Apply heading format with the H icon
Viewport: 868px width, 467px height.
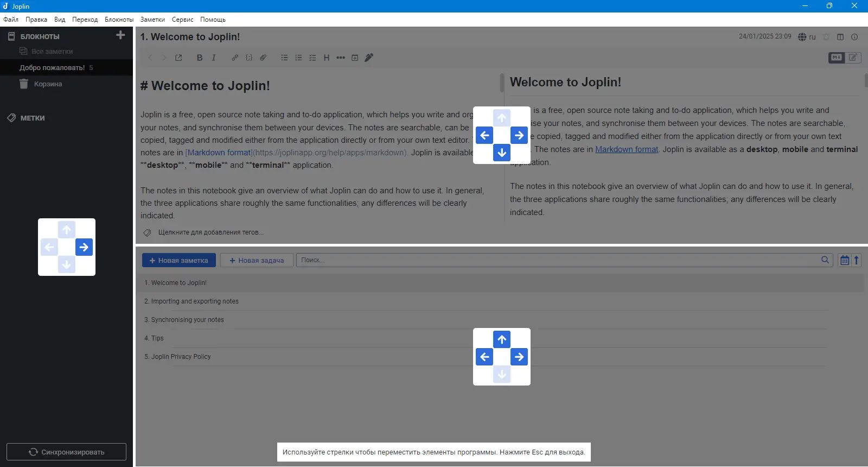pyautogui.click(x=327, y=58)
